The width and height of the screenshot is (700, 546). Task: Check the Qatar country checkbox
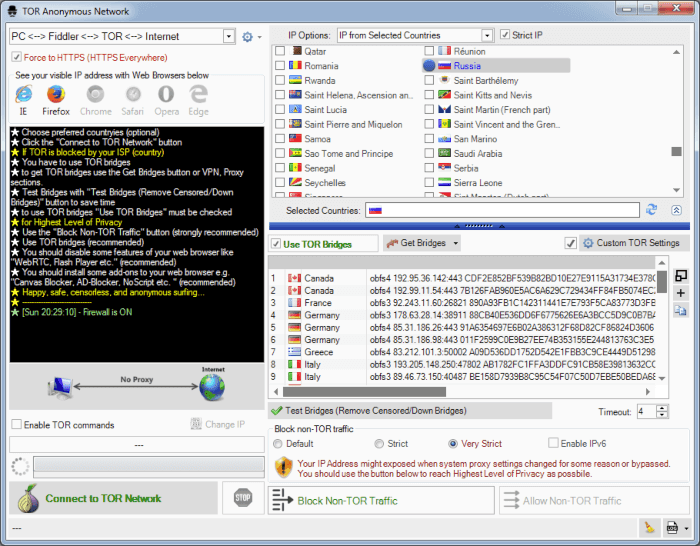pos(280,51)
